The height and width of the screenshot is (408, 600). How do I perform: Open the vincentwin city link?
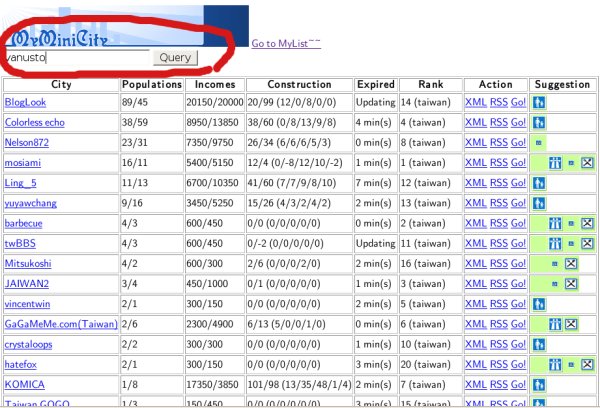27,304
